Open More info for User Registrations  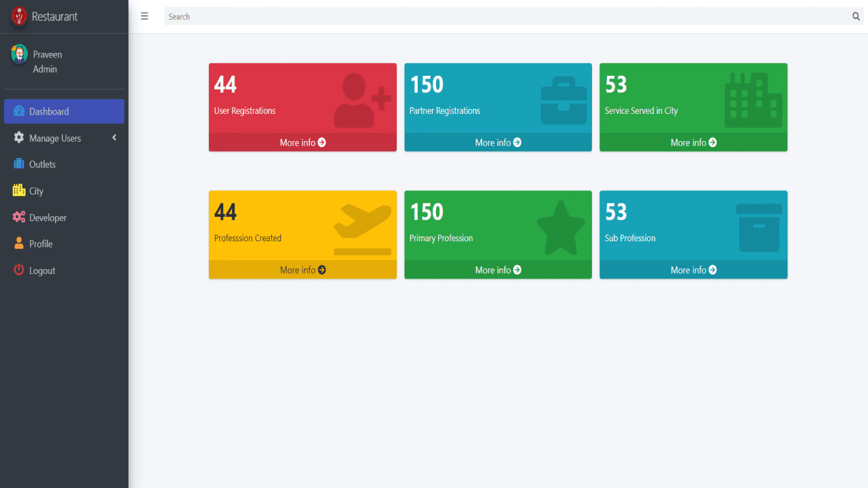pyautogui.click(x=302, y=142)
